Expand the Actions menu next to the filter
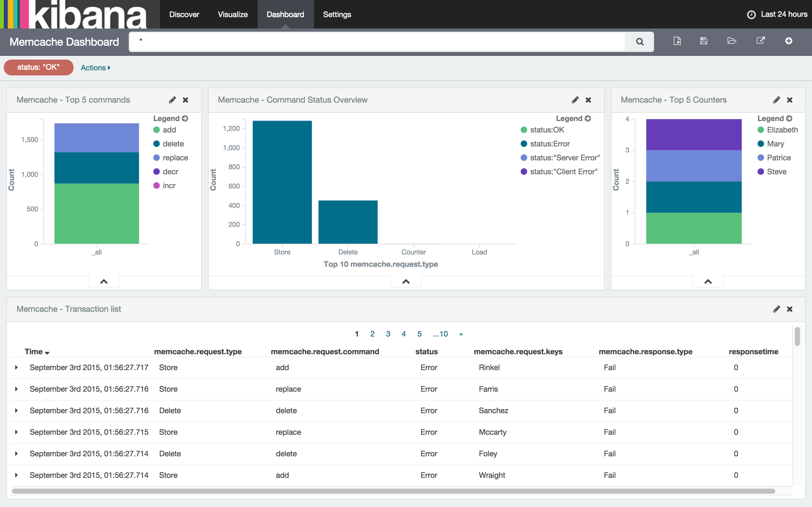This screenshot has width=812, height=507. coord(95,67)
